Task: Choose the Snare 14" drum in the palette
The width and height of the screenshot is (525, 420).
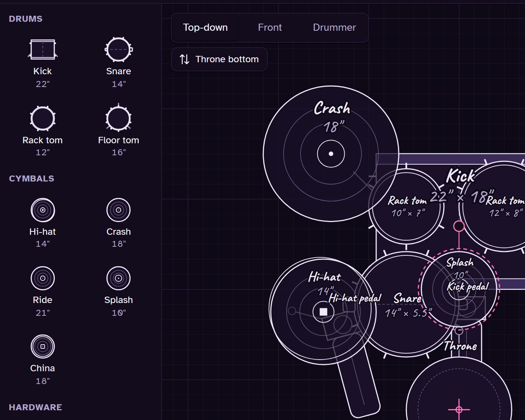Action: tap(118, 62)
